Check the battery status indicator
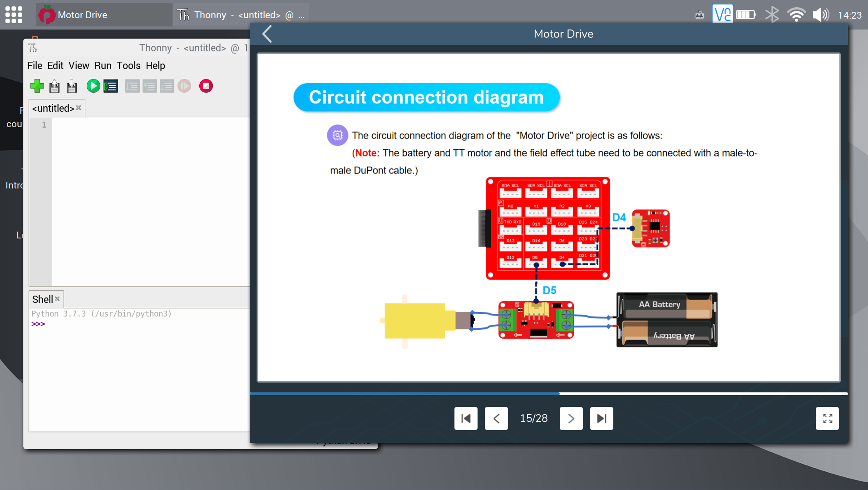Image resolution: width=868 pixels, height=490 pixels. click(746, 15)
